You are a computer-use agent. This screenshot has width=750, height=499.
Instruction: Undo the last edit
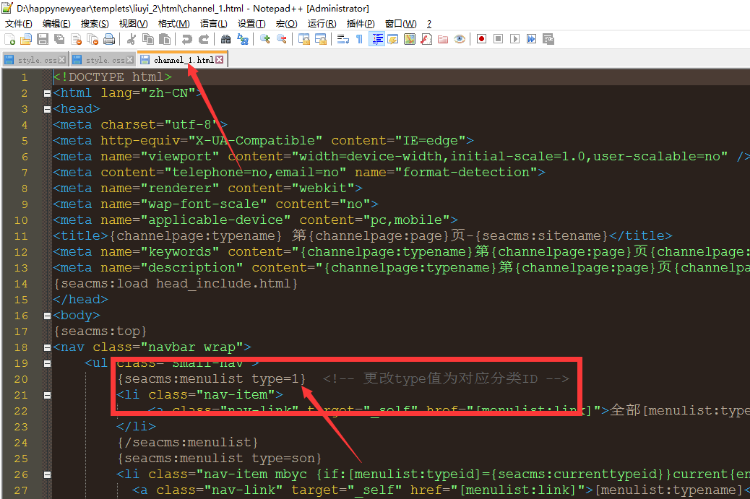tap(187, 39)
